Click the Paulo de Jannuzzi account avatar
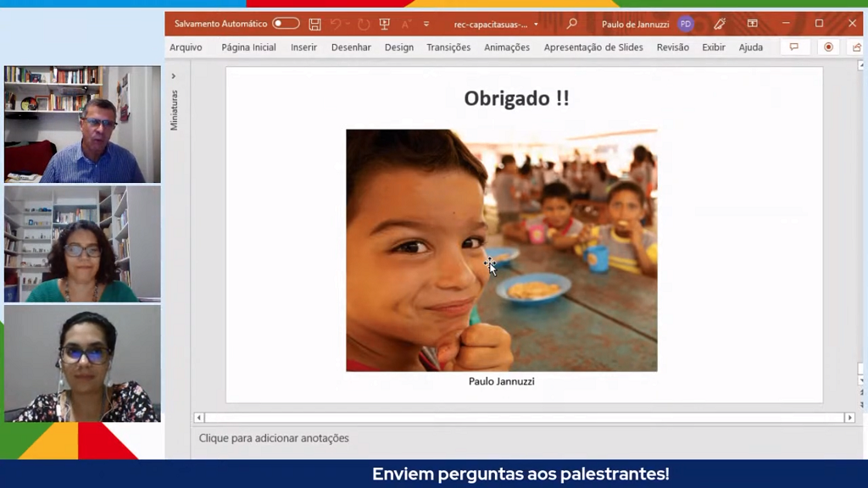Screen dimensions: 868x488 pos(685,25)
